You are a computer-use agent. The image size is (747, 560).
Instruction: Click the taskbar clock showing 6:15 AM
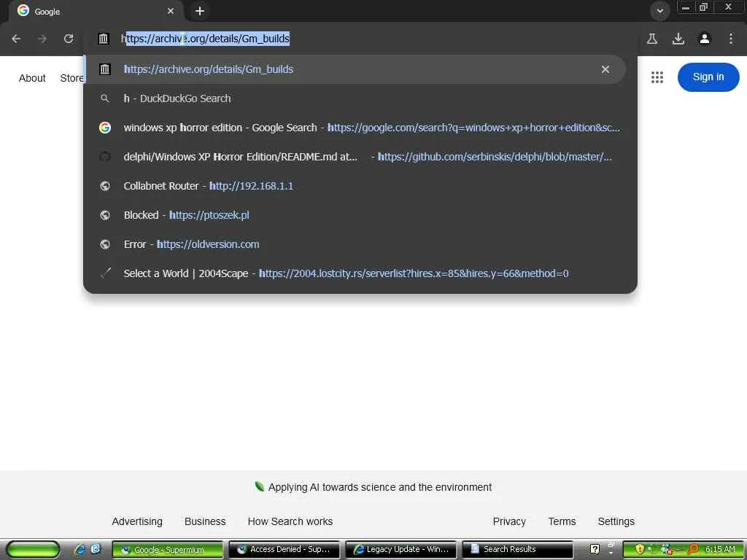point(720,549)
